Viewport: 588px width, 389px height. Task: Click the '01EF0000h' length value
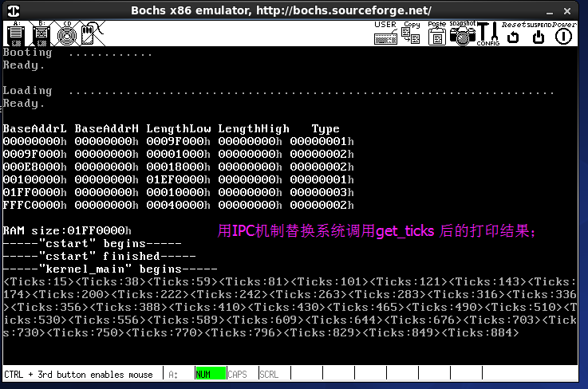178,179
